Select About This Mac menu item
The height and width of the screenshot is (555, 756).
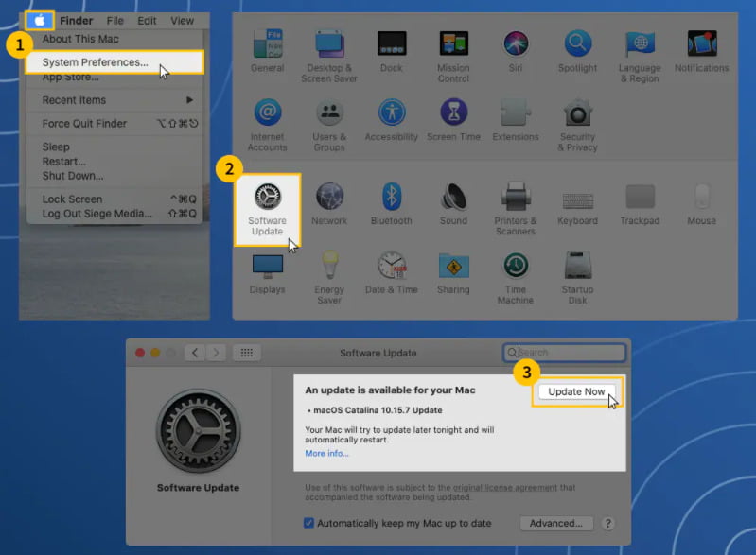click(x=80, y=39)
